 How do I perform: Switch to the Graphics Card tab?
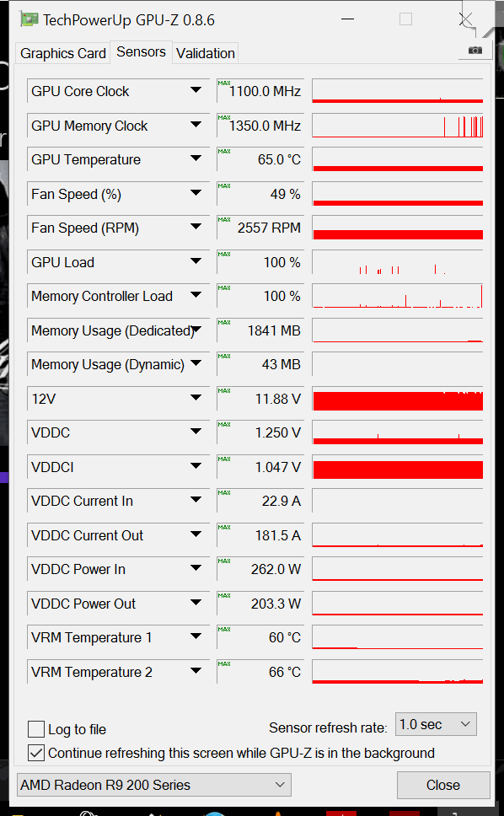63,53
